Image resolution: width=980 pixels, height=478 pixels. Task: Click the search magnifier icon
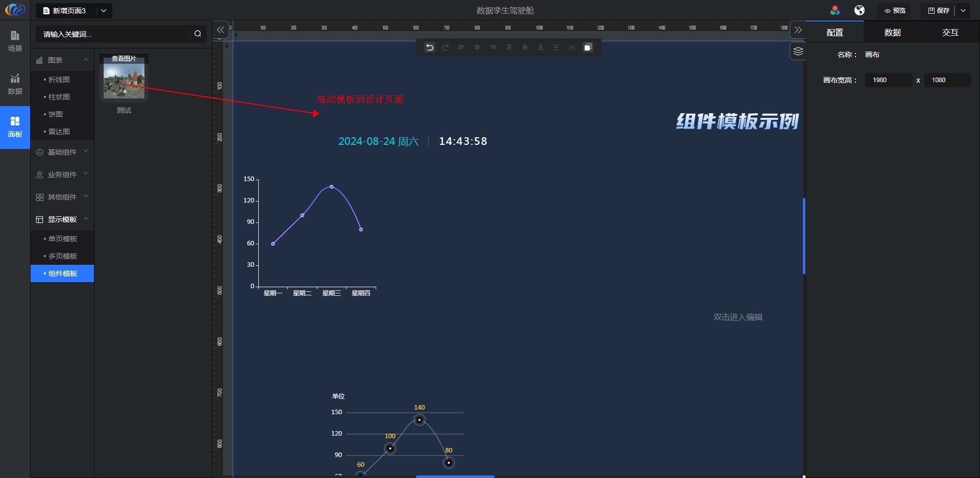pyautogui.click(x=198, y=34)
